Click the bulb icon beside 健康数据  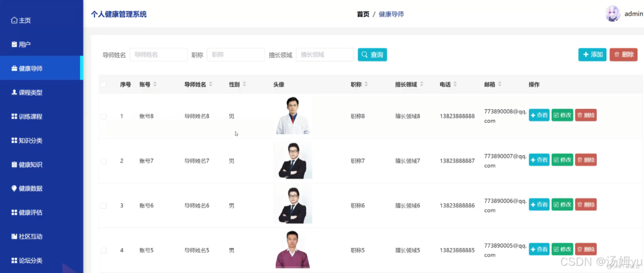pyautogui.click(x=14, y=189)
